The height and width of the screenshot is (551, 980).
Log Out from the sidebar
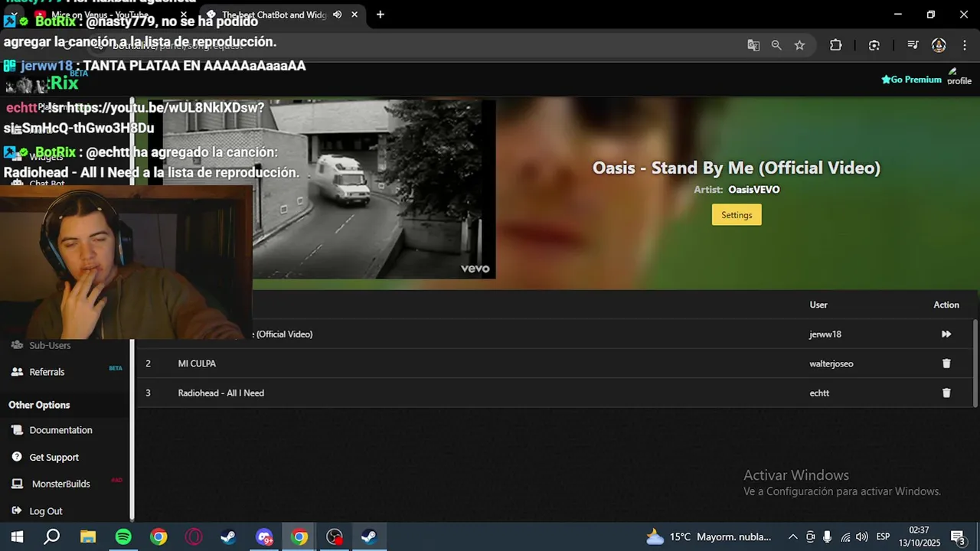tap(46, 511)
